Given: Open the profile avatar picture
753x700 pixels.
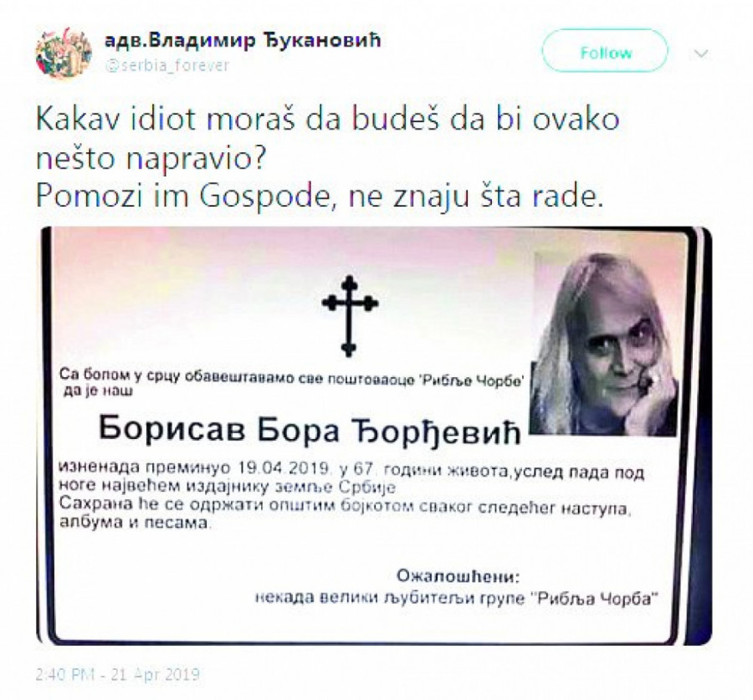Looking at the screenshot, I should (64, 53).
